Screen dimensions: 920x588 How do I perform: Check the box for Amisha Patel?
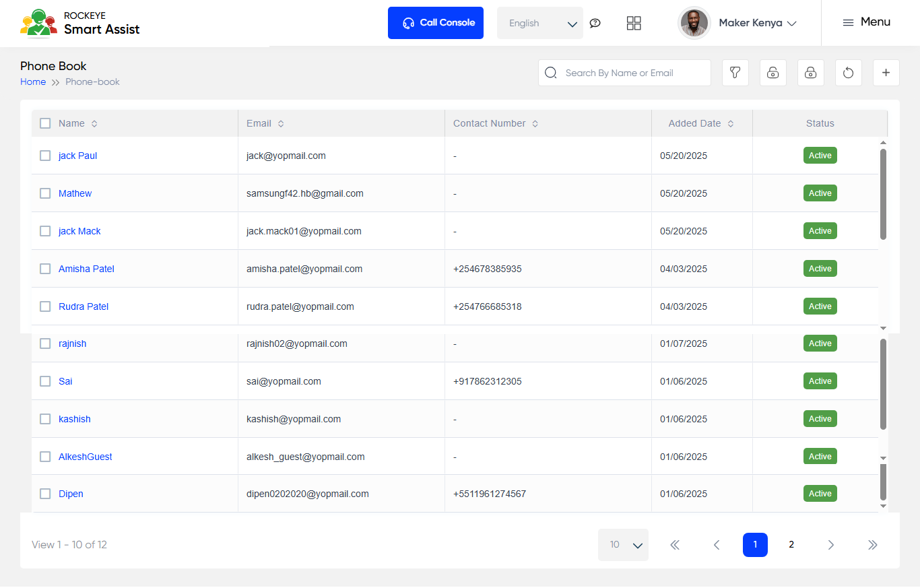pyautogui.click(x=45, y=269)
